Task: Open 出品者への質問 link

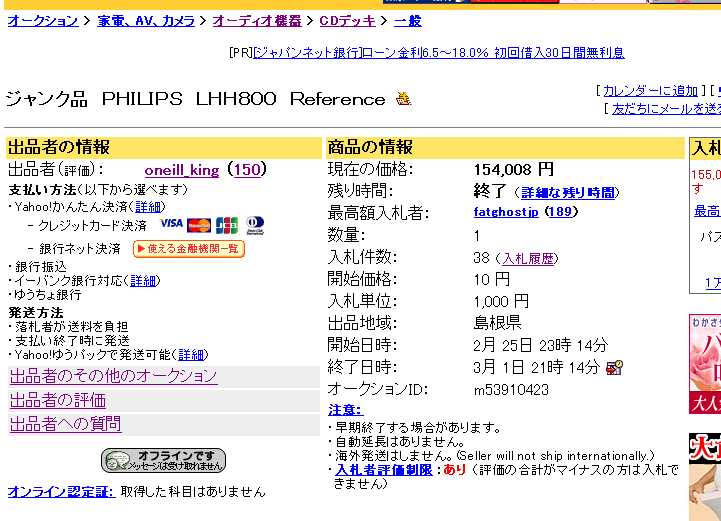Action: pos(65,424)
